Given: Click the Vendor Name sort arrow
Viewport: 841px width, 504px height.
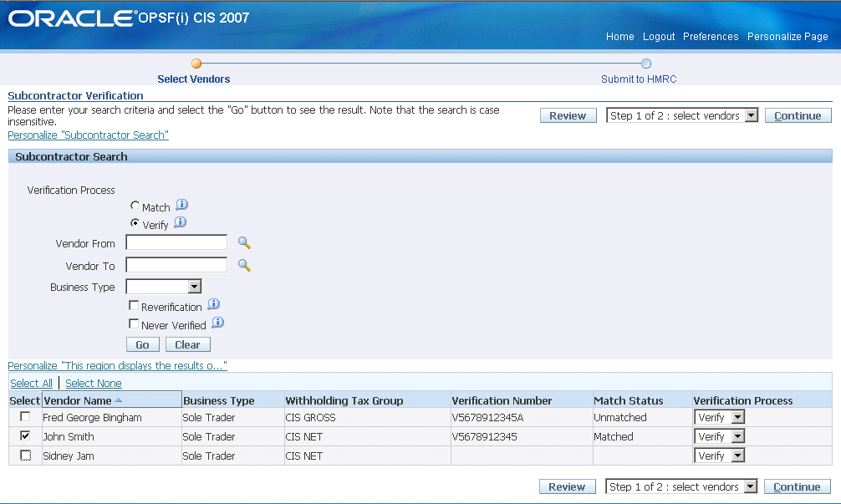Looking at the screenshot, I should [x=119, y=400].
